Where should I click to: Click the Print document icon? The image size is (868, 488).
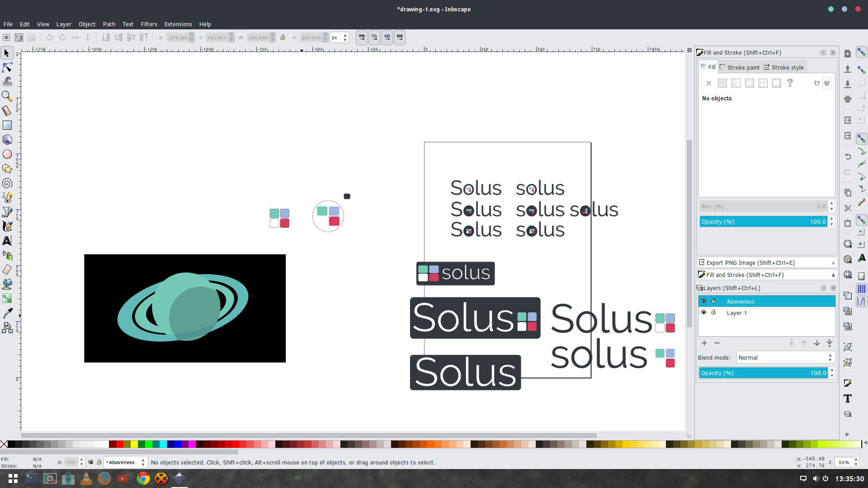848,99
